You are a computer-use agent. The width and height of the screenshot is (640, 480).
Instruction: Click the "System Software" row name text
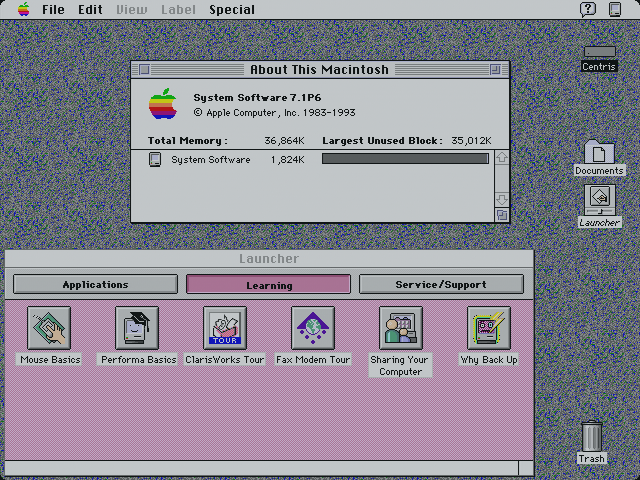coord(211,160)
